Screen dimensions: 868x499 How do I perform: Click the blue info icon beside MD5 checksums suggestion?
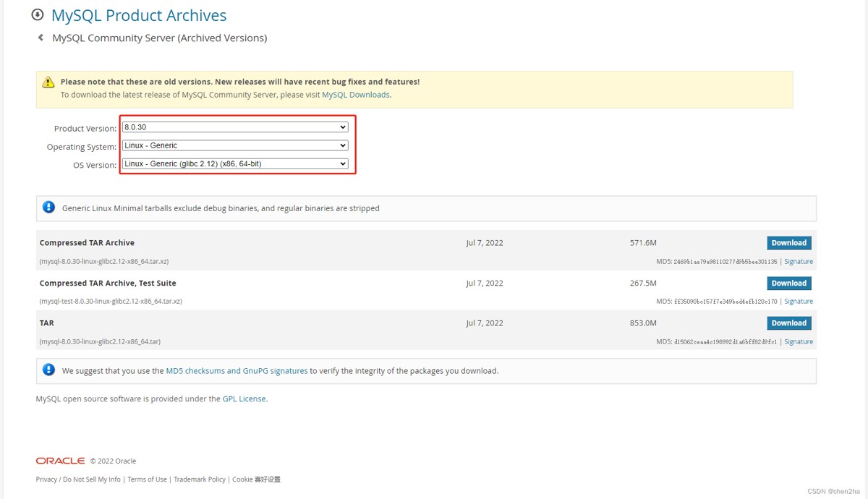coord(48,370)
